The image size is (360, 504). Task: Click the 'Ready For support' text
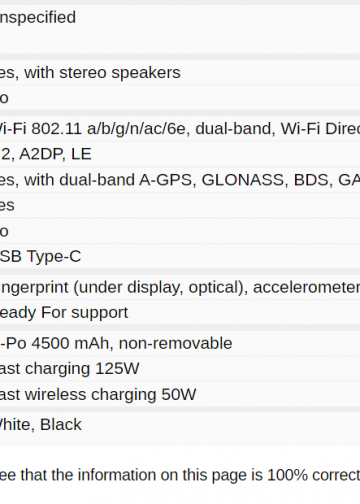click(64, 313)
